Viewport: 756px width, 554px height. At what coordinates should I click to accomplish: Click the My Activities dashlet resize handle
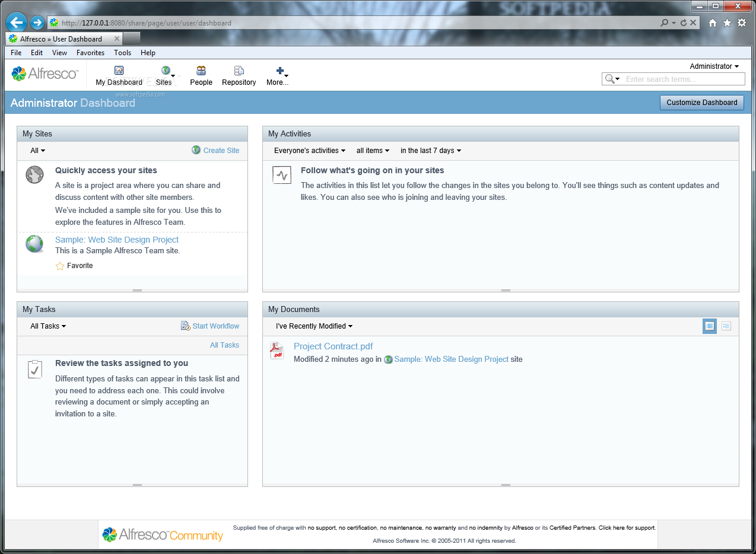pos(506,291)
